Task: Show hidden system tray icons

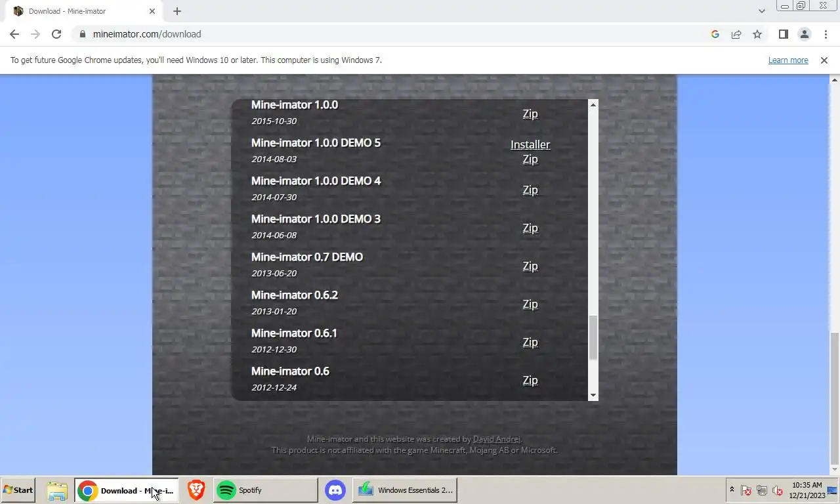Action: click(x=732, y=490)
